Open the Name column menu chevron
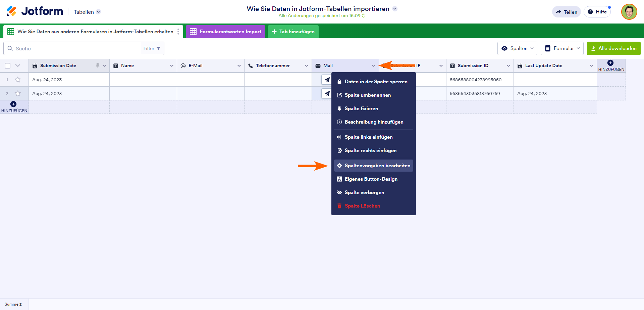This screenshot has width=644, height=310. (172, 66)
